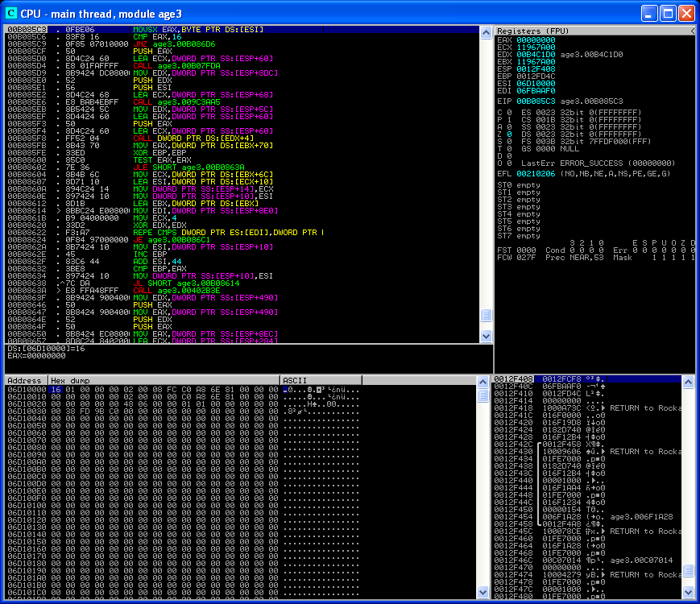Select the CALL age3.00402B3E instruction
Viewport: 700px width, 604px height.
[176, 290]
